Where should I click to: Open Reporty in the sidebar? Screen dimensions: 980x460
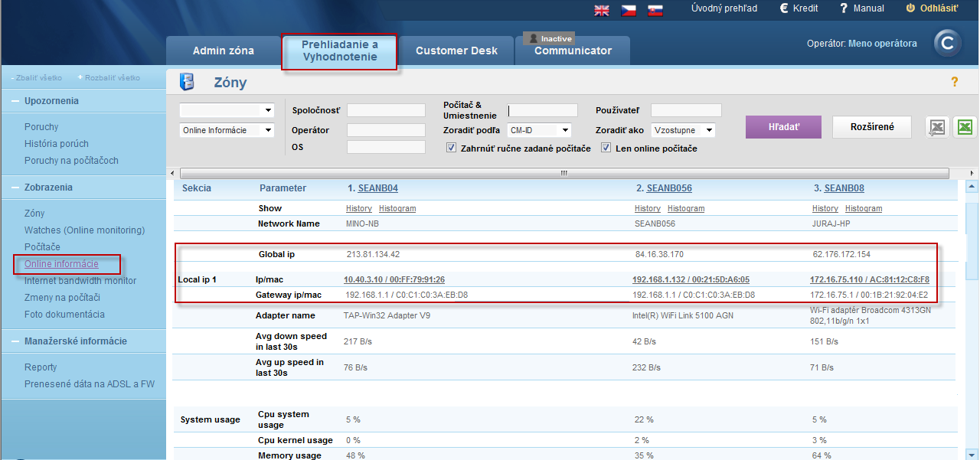coord(41,367)
